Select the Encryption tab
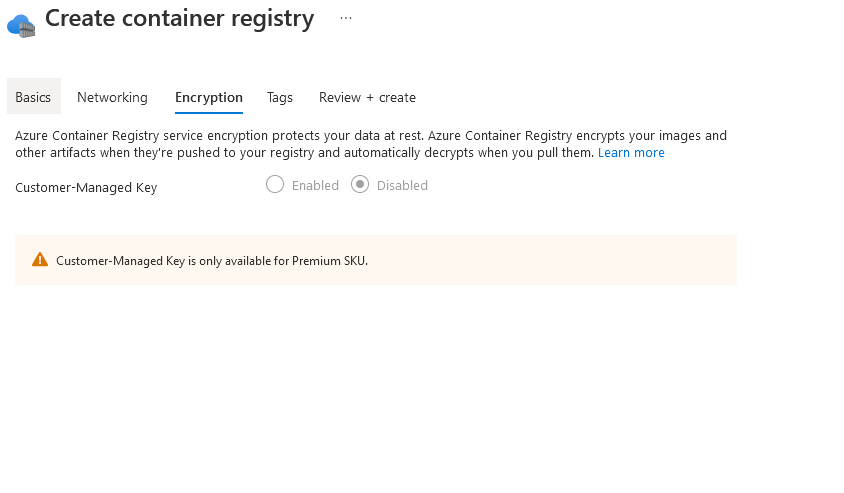844x493 pixels. [x=209, y=97]
